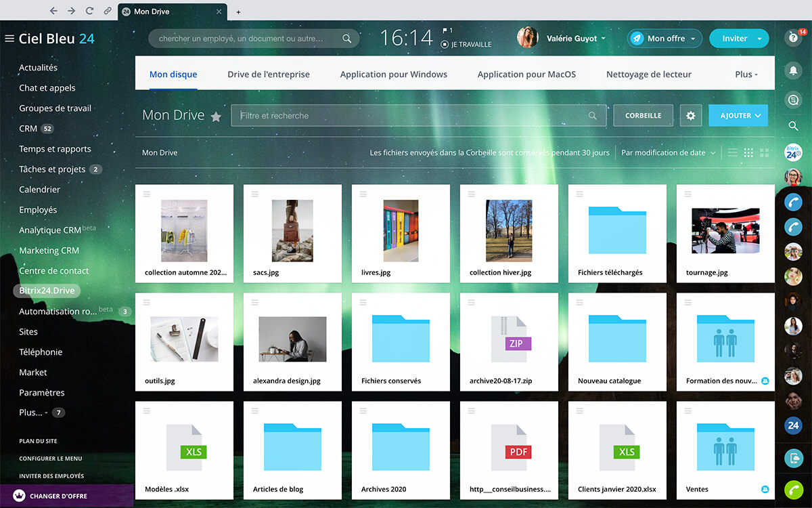Switch to Drive de l'entreprise tab
The image size is (812, 508).
click(268, 75)
